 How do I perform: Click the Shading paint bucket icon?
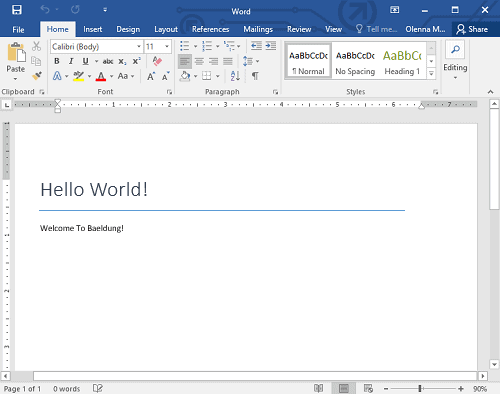pos(185,76)
